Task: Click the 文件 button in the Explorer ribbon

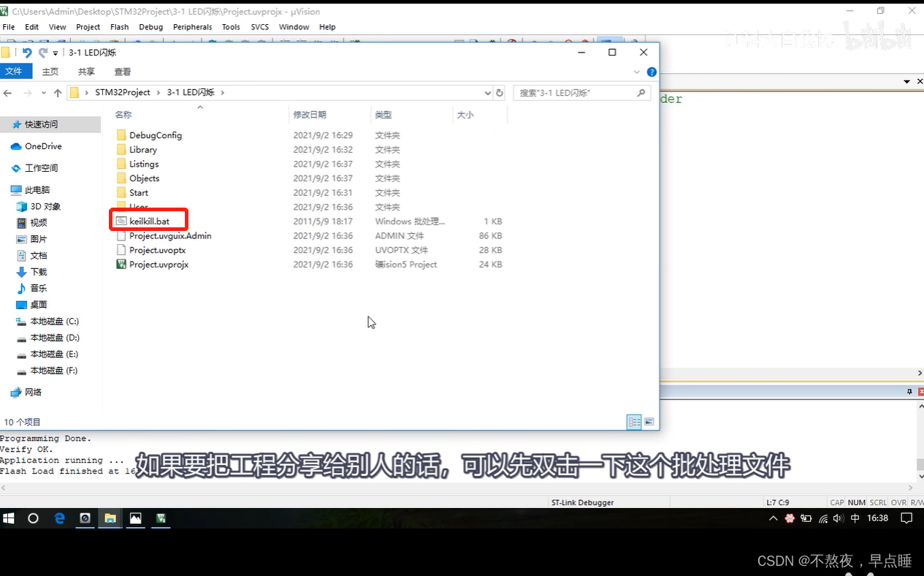Action: tap(16, 72)
